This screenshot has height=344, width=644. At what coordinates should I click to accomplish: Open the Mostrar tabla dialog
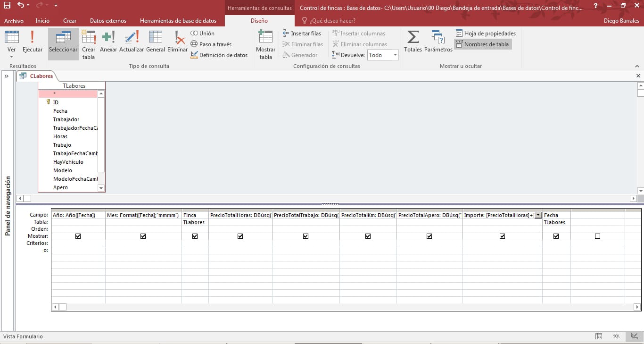[x=266, y=44]
